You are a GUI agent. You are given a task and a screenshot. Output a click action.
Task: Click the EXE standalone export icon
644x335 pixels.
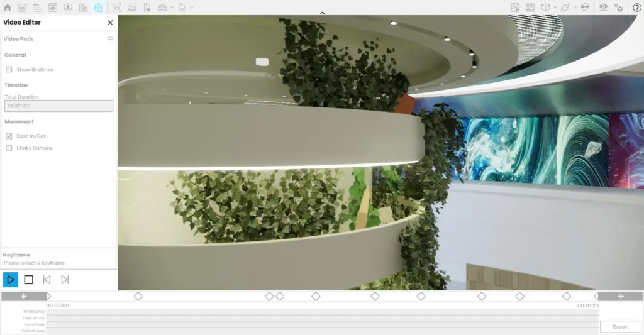[x=182, y=8]
